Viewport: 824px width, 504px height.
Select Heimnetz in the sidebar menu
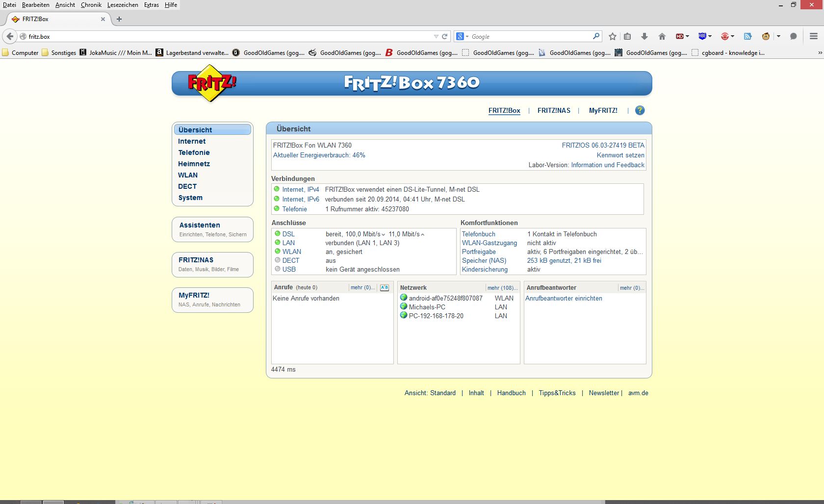[194, 164]
